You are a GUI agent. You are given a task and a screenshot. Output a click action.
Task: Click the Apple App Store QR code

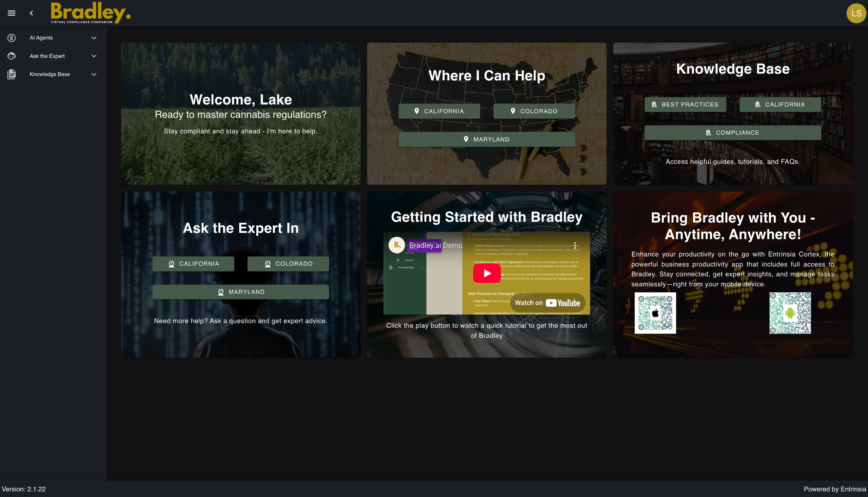pyautogui.click(x=655, y=313)
